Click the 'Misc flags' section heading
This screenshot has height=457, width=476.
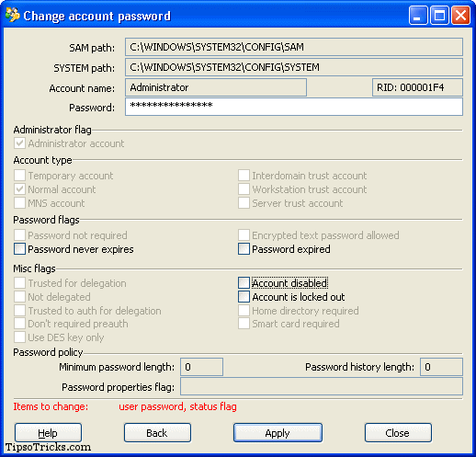tap(34, 268)
